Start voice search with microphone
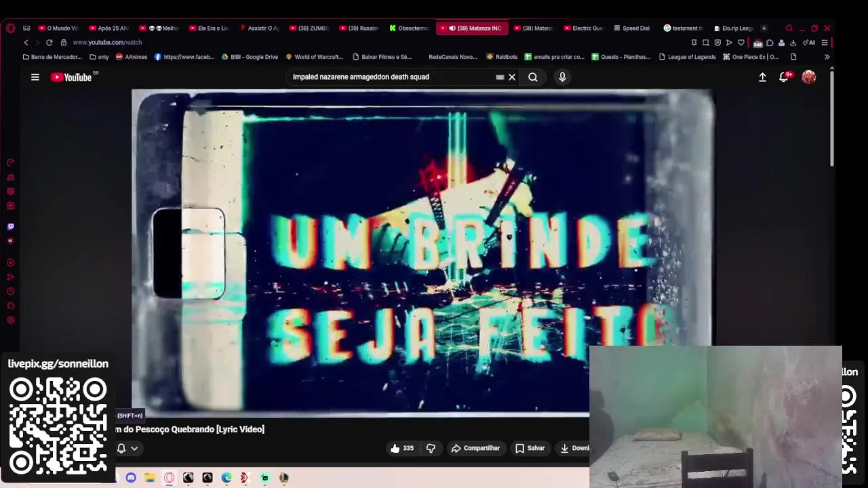The height and width of the screenshot is (488, 868). [x=562, y=77]
